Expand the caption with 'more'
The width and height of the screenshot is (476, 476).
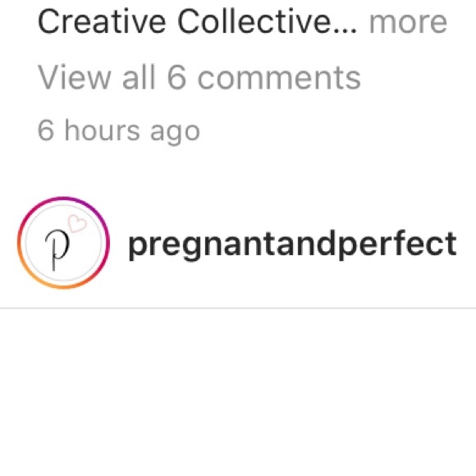[408, 22]
